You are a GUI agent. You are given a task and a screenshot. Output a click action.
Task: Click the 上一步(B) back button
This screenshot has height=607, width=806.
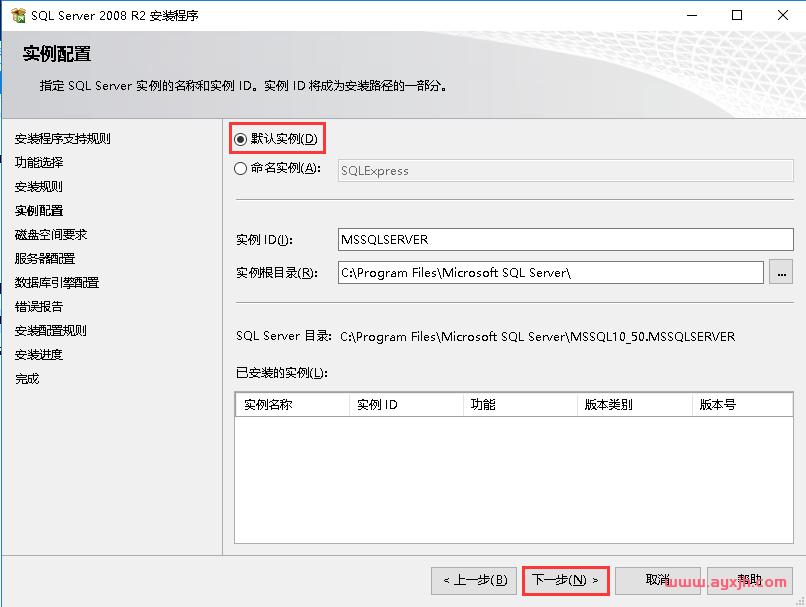pos(474,581)
